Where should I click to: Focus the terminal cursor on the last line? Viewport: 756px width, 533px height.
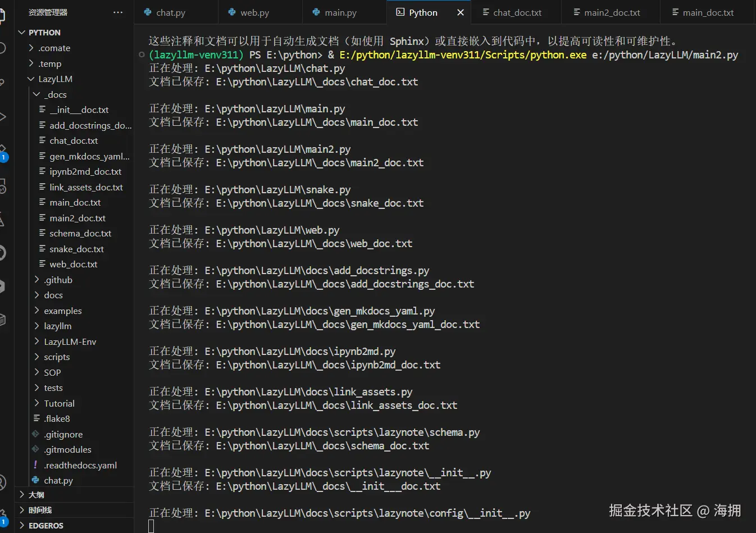[151, 526]
